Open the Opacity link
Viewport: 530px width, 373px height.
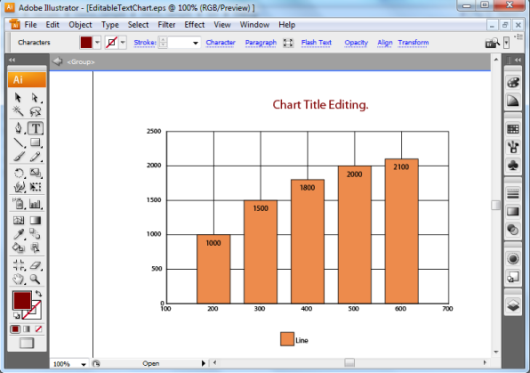tap(356, 43)
